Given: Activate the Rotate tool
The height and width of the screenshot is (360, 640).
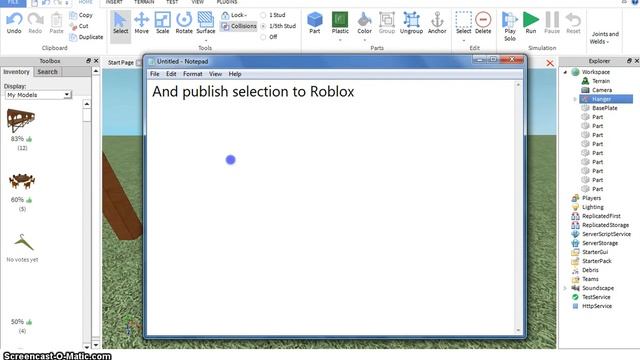Looking at the screenshot, I should [x=184, y=23].
